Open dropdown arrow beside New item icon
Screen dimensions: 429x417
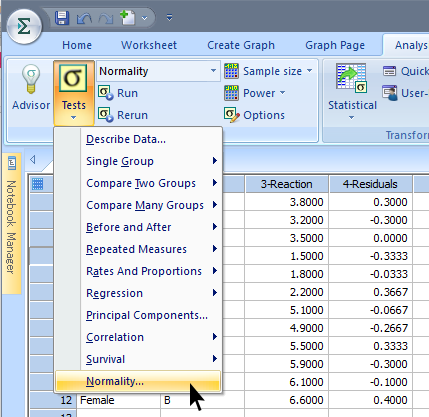(x=144, y=18)
